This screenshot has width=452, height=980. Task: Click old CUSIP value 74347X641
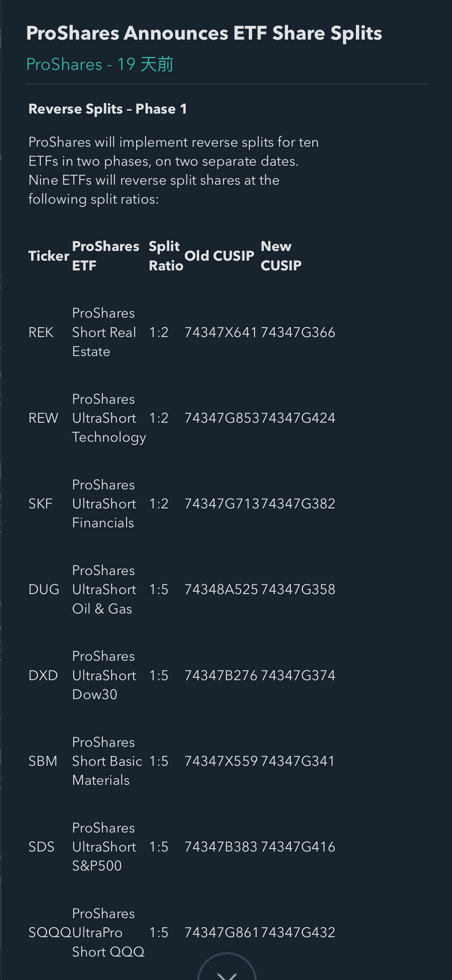pos(221,332)
